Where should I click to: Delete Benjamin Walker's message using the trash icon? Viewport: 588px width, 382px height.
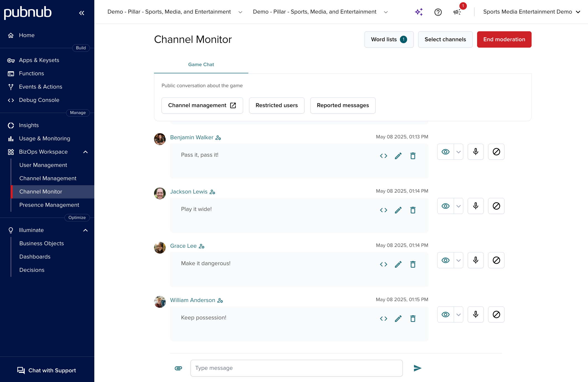coord(413,156)
